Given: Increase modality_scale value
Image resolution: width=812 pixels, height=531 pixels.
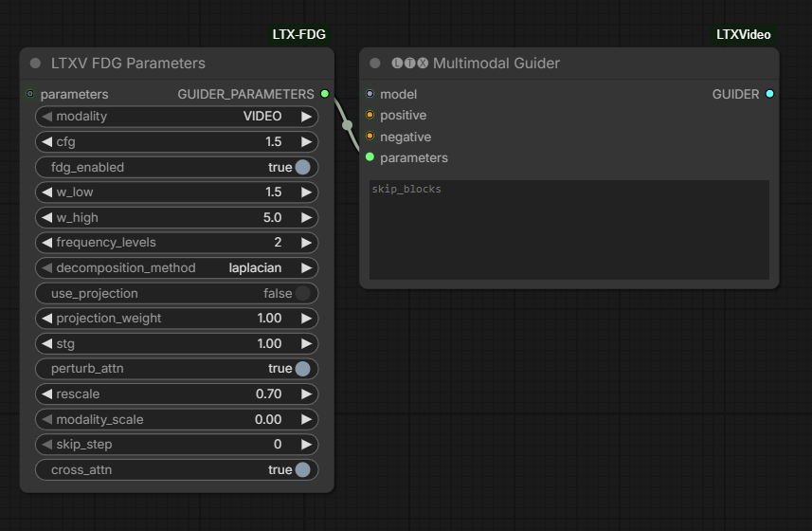Looking at the screenshot, I should [x=307, y=419].
